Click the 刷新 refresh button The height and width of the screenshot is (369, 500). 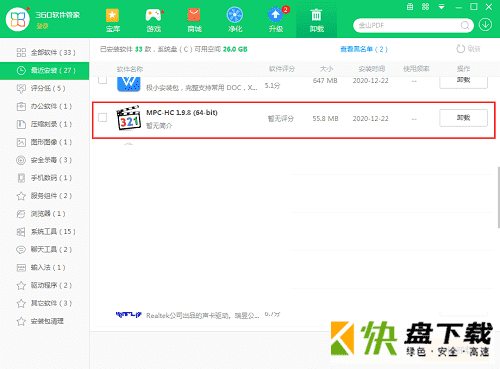tap(468, 49)
